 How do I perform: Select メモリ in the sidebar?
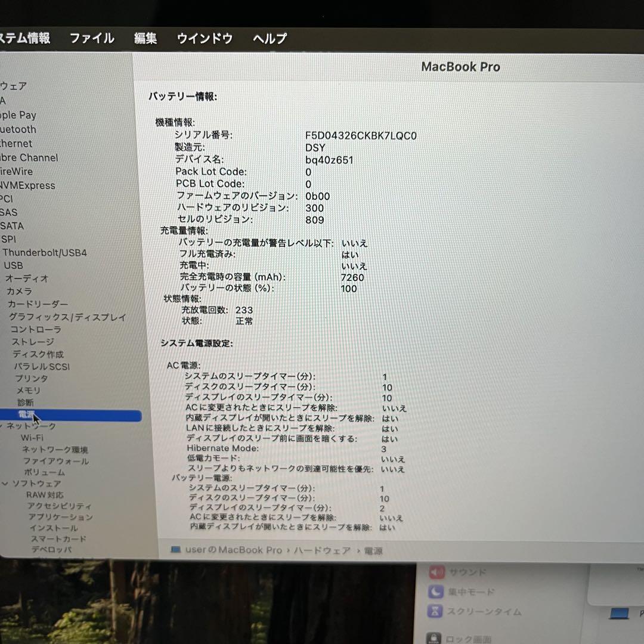click(x=29, y=390)
